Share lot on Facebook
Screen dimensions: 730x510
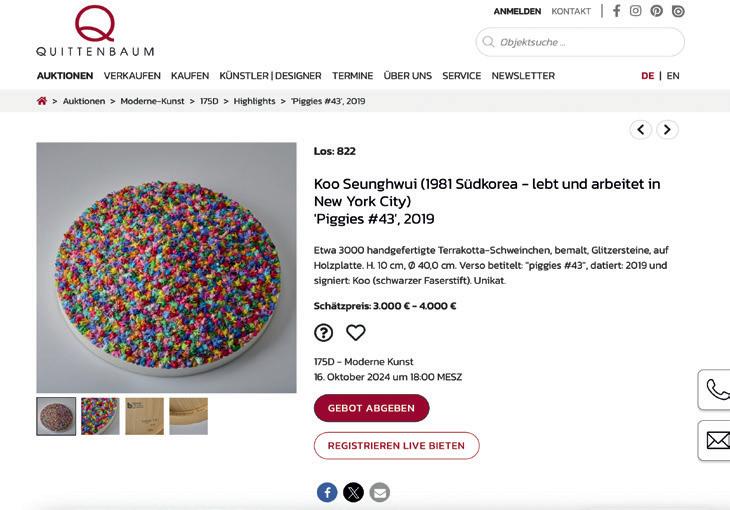coord(327,492)
